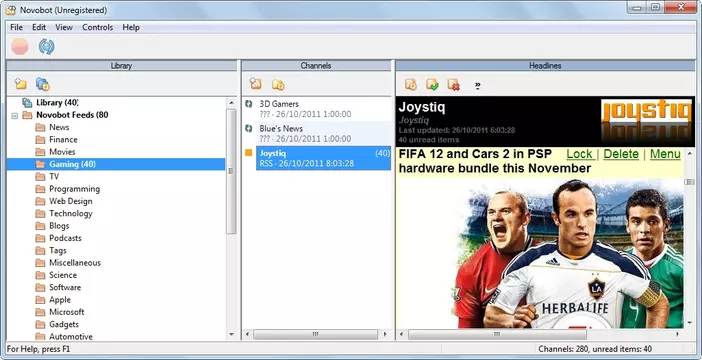This screenshot has width=702, height=360.
Task: Click the red Stop button in main toolbar
Action: (20, 47)
